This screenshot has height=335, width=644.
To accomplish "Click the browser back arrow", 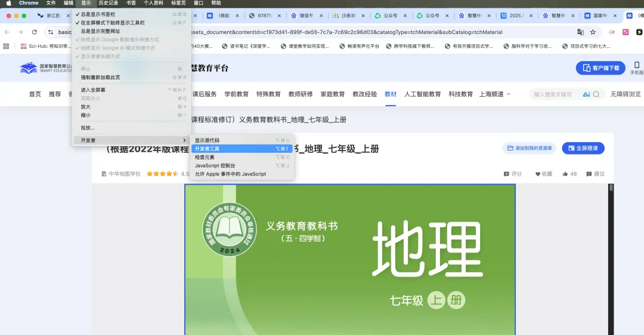I will [7, 32].
